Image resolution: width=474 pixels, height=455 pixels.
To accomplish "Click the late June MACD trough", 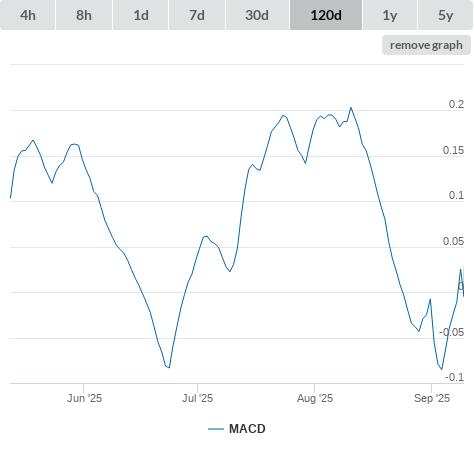I will click(x=169, y=367).
